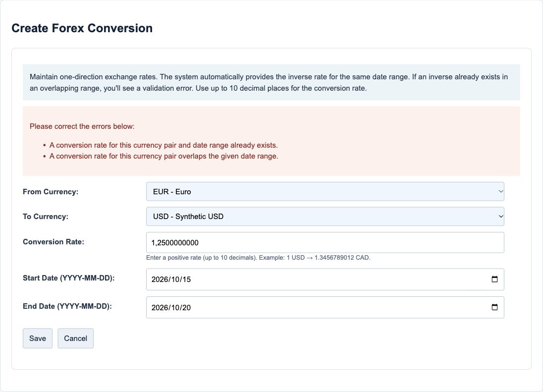Click the Conversion Rate input field
This screenshot has height=392, width=543.
[325, 242]
